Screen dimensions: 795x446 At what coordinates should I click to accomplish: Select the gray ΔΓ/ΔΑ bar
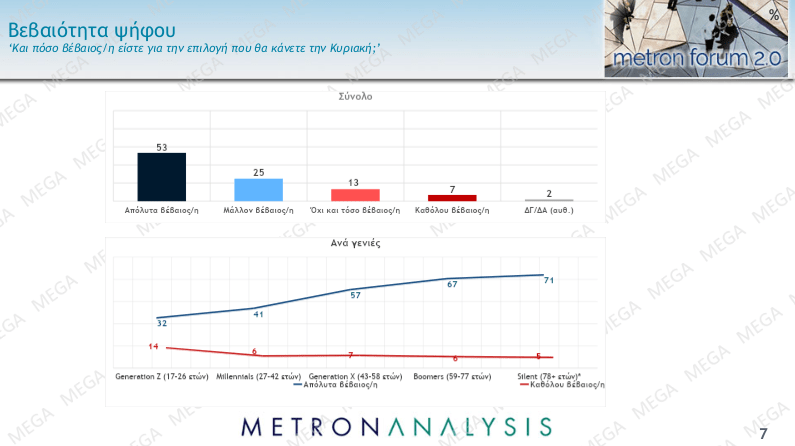point(549,200)
